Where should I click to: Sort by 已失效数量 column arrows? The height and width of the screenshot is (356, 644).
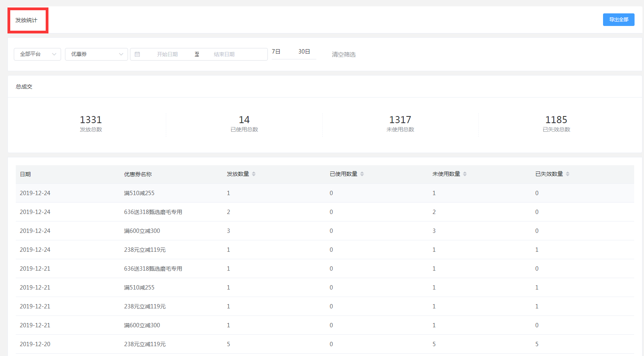pos(568,174)
